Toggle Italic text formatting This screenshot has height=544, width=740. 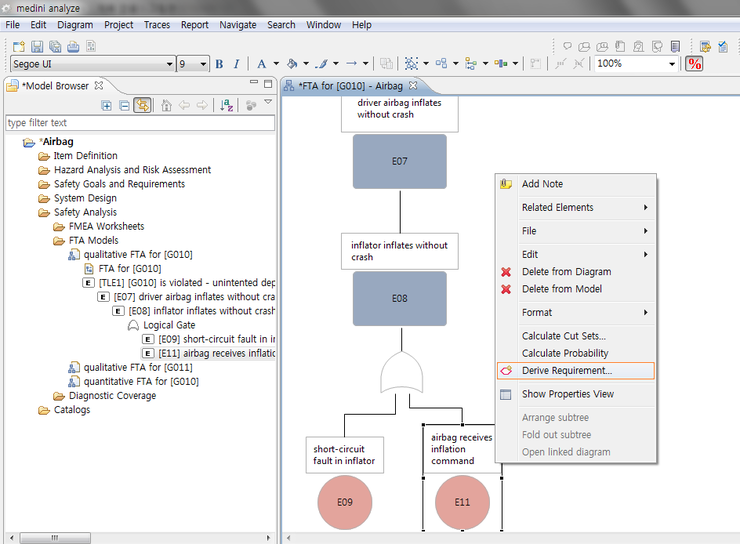click(x=236, y=64)
